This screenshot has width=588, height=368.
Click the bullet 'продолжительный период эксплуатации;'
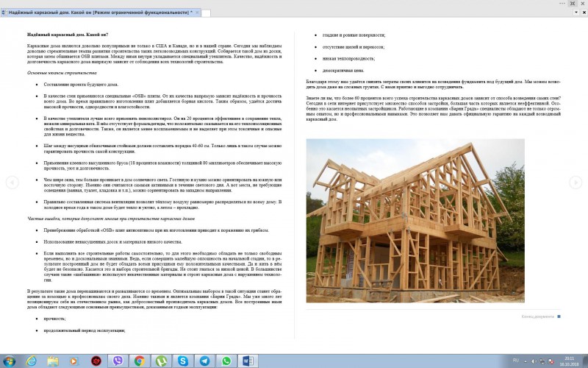[x=85, y=330]
